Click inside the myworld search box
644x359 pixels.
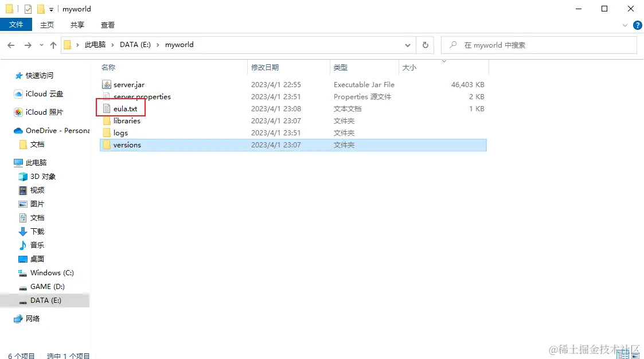(539, 45)
